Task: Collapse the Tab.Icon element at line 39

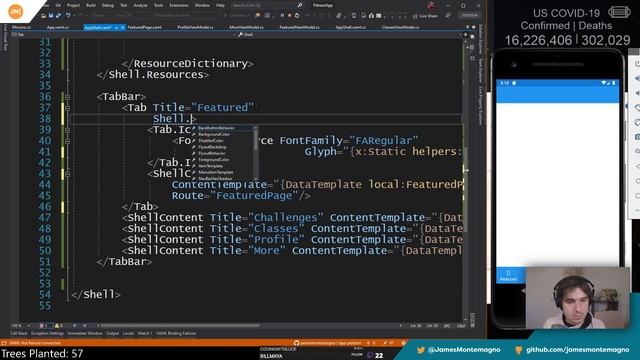Action: click(67, 130)
